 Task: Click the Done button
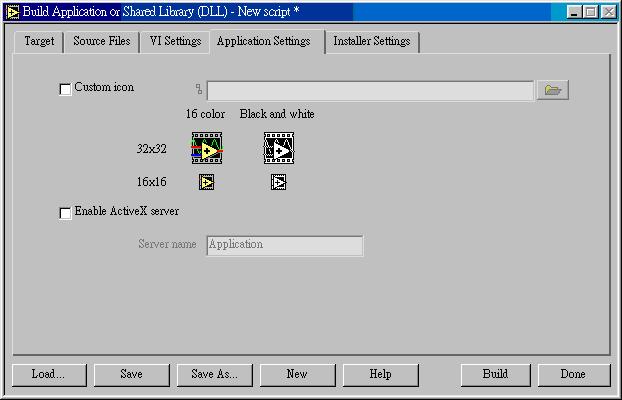point(574,375)
